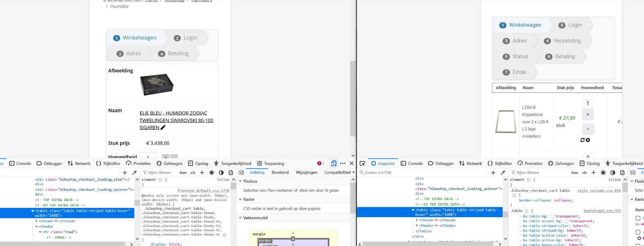Open the Console tab in left DevTools
Viewport: 644px width, 246px height.
(x=20, y=164)
